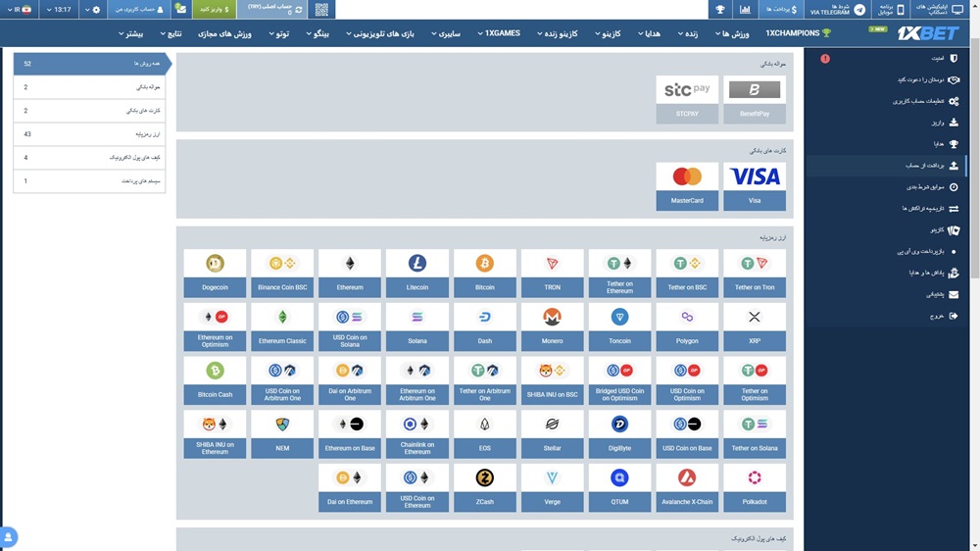
Task: Select the BenefitPay option
Action: pyautogui.click(x=755, y=99)
